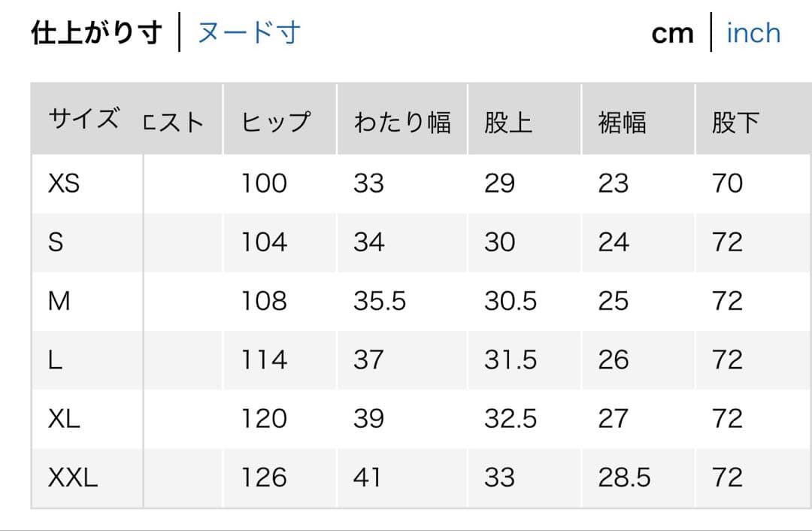Switch units to inch
812x531 pixels.
pos(753,33)
